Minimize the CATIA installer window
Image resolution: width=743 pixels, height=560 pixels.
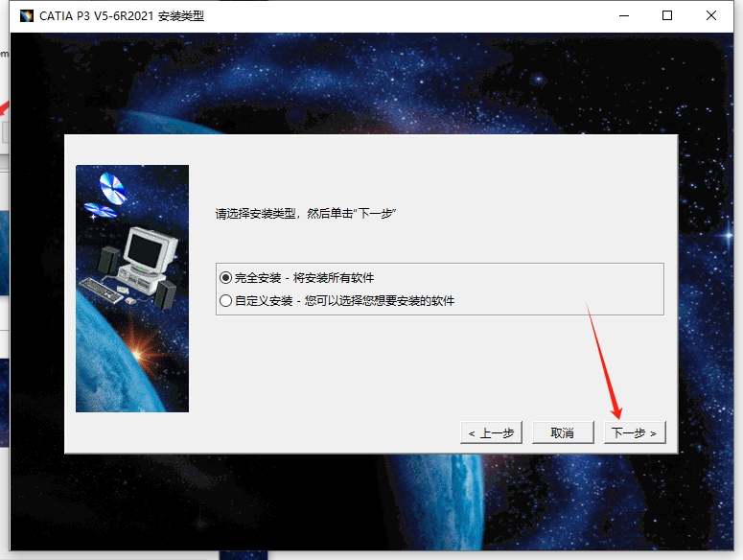coord(623,16)
